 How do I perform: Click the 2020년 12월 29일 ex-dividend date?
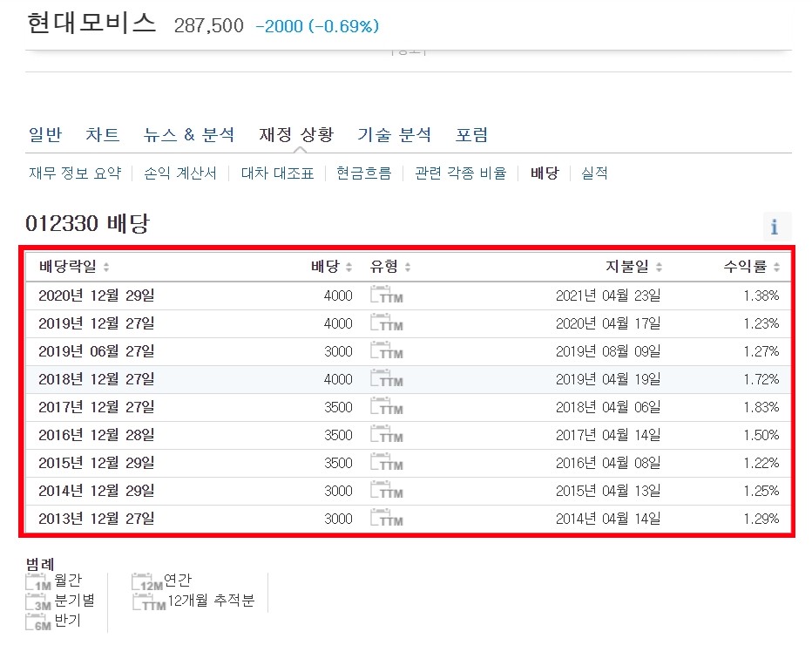click(x=97, y=295)
